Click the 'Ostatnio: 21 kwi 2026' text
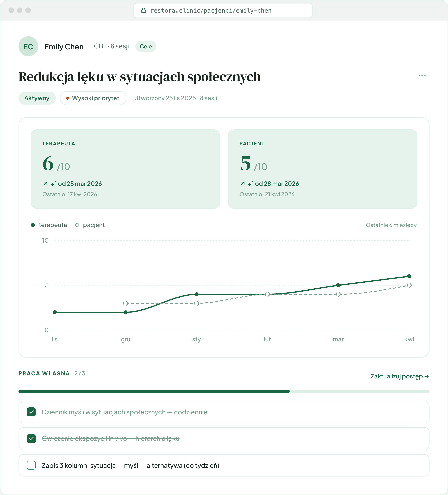Viewport: 448px width, 495px height. pos(267,194)
